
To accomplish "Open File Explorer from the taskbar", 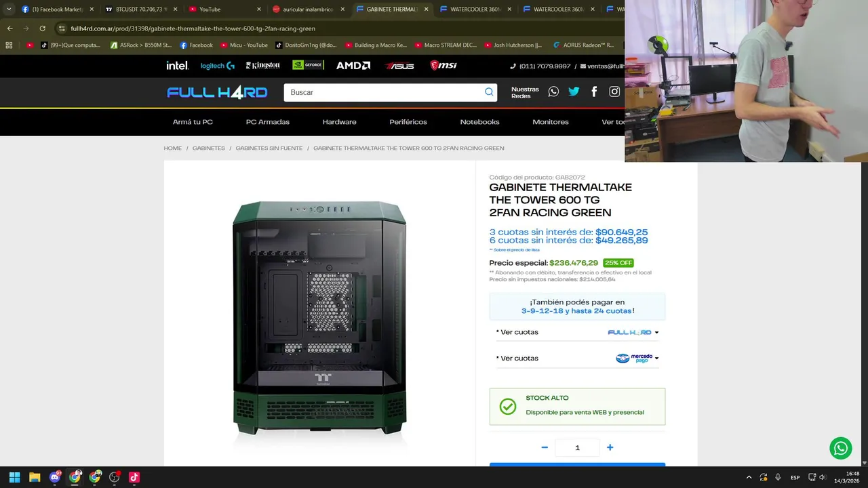I will [35, 477].
